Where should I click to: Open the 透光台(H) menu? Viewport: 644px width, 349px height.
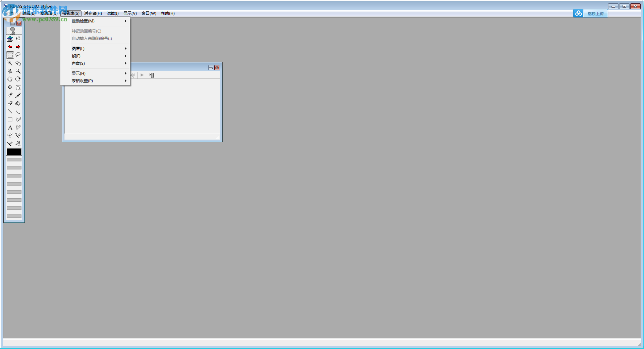(x=93, y=13)
